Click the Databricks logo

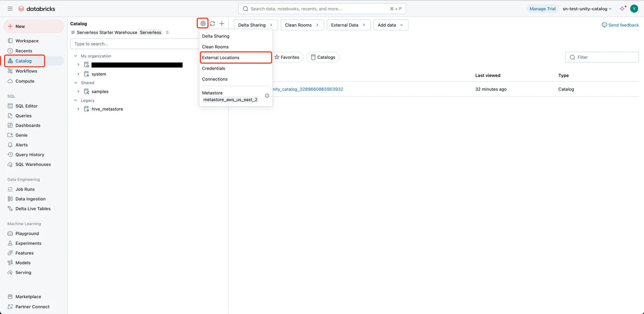(x=37, y=9)
